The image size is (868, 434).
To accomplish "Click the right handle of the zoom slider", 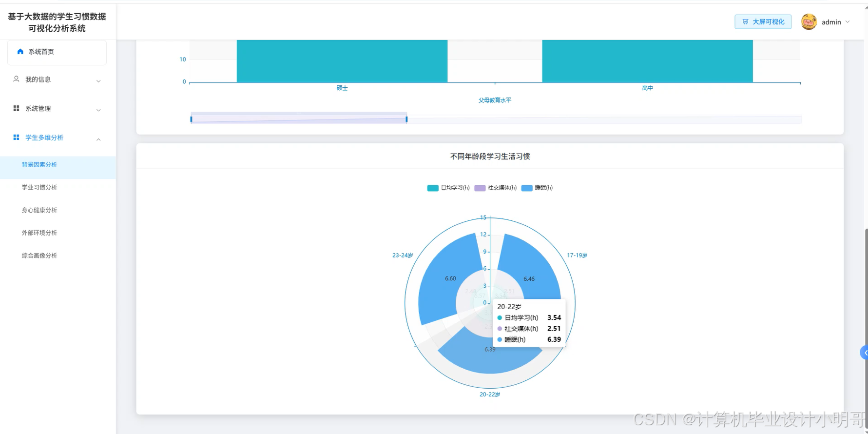I will [406, 119].
